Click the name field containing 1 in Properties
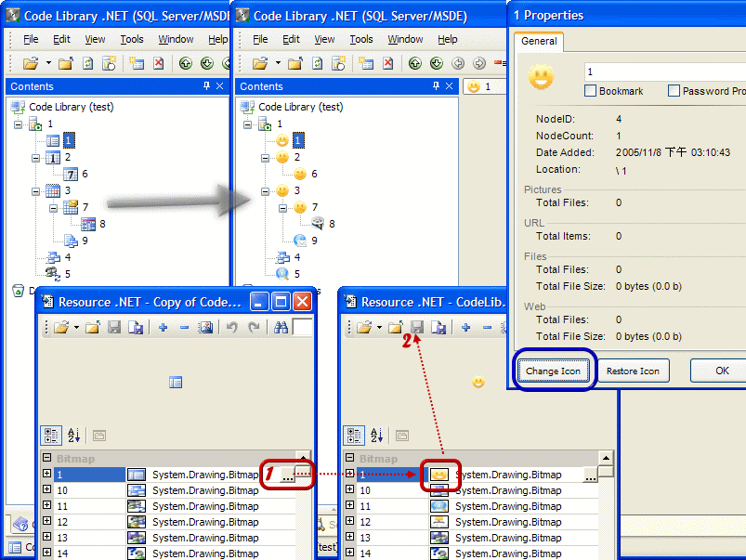This screenshot has height=560, width=746. click(x=664, y=72)
